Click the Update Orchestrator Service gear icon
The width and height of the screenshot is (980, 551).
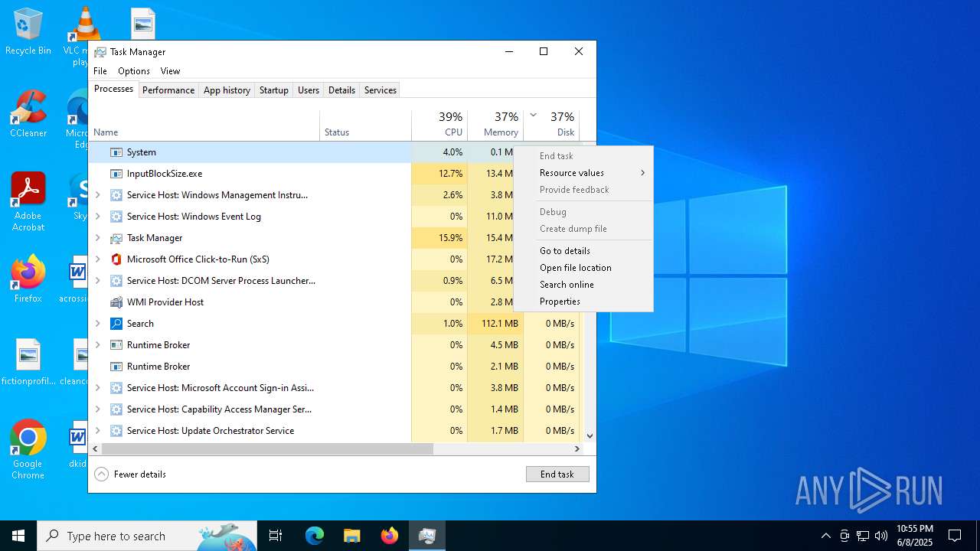[x=116, y=431]
